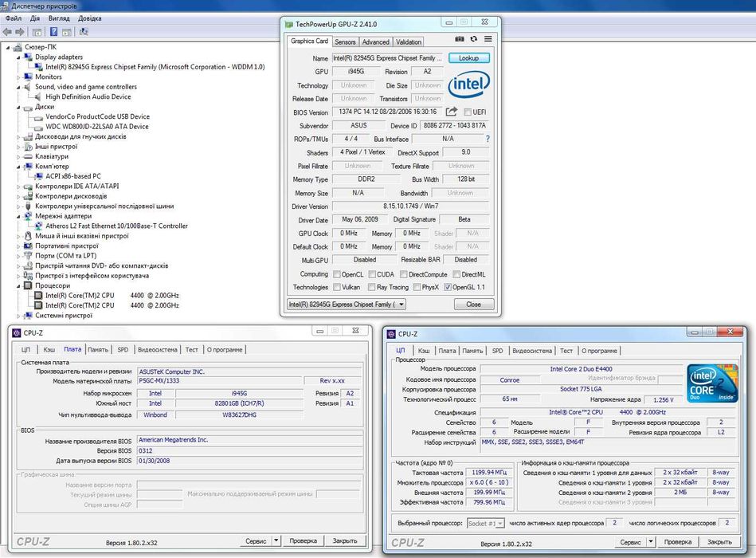Click the GPU-Z title bar app icon

click(x=289, y=24)
